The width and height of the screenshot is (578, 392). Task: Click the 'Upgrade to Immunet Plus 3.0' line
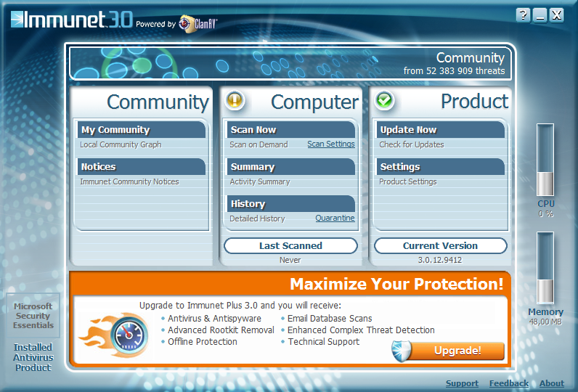point(240,306)
